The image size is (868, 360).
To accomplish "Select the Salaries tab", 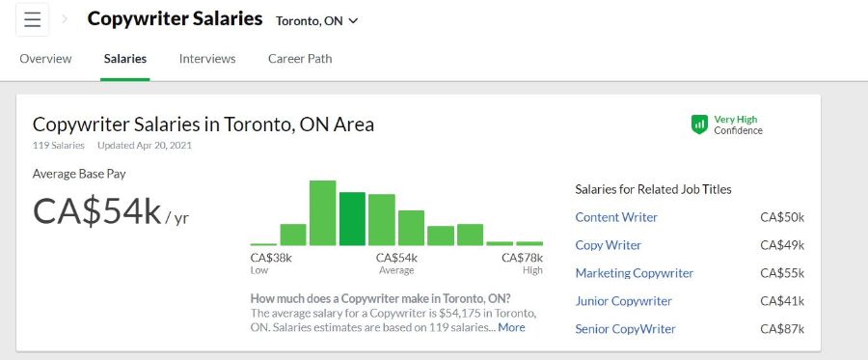I will pos(125,59).
